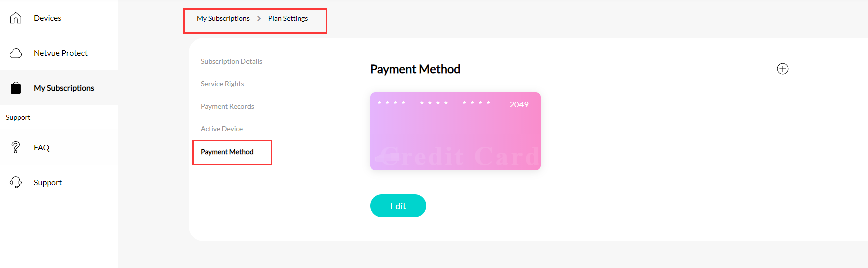The width and height of the screenshot is (868, 268).
Task: Click the Edit button
Action: [398, 206]
